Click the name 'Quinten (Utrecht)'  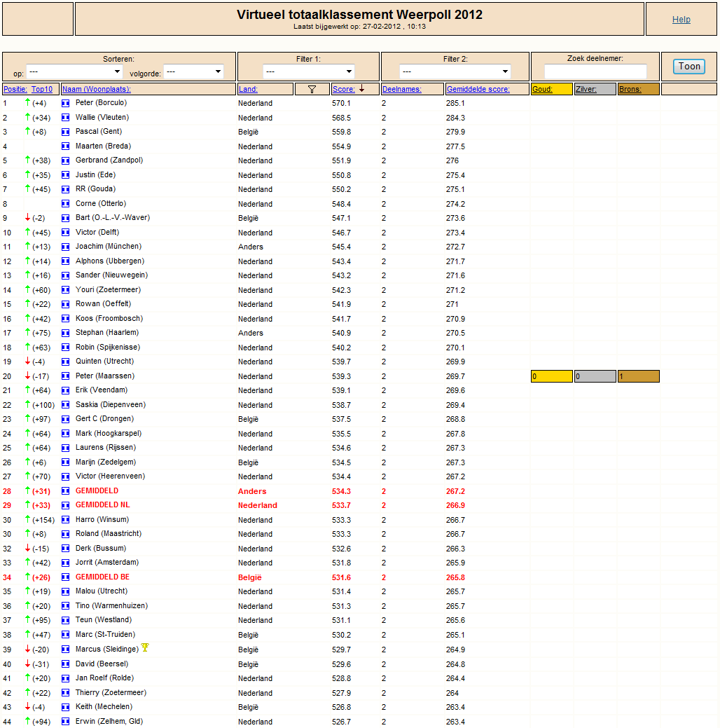point(104,362)
